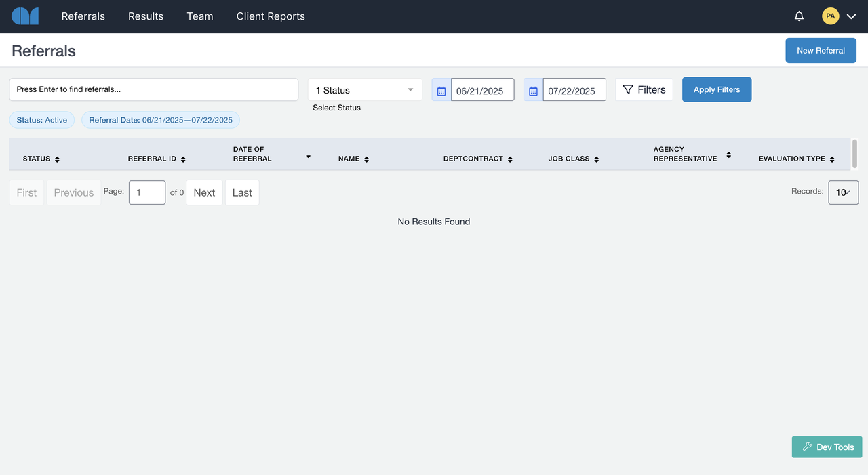Viewport: 868px width, 475px height.
Task: Expand the Records per page dropdown
Action: click(x=843, y=192)
